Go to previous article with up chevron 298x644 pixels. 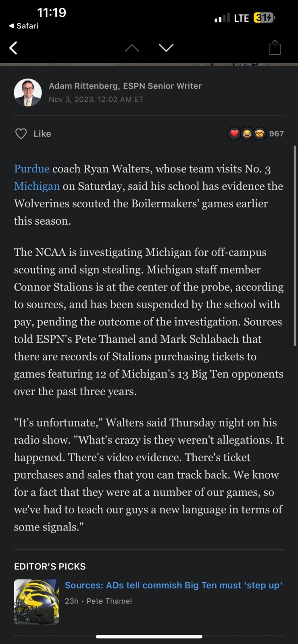pyautogui.click(x=132, y=48)
